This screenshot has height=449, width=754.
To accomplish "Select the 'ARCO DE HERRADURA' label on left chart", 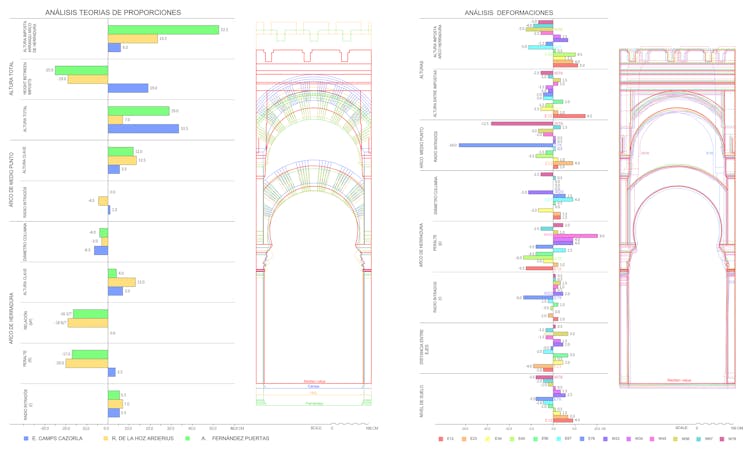I will coord(11,315).
